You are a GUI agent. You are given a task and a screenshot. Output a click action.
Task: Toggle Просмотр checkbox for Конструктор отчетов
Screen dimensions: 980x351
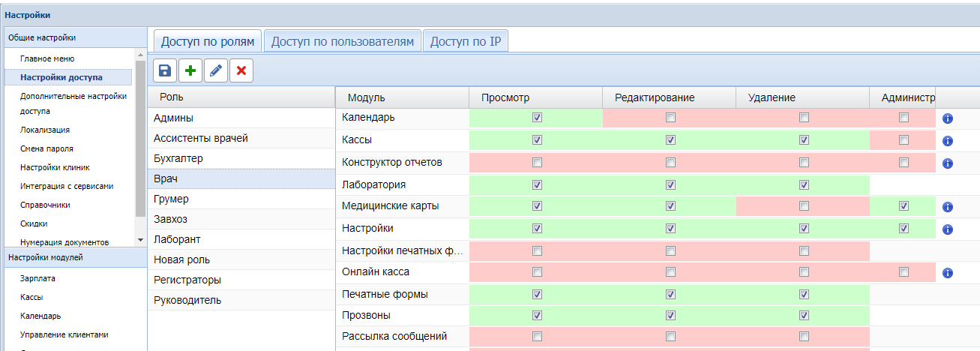536,162
